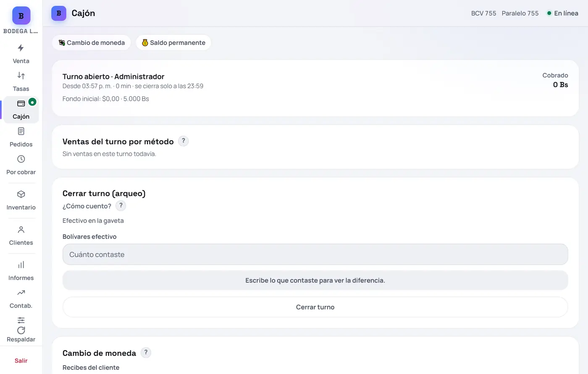
Task: Open the settings sliders icon in sidebar
Action: point(21,320)
